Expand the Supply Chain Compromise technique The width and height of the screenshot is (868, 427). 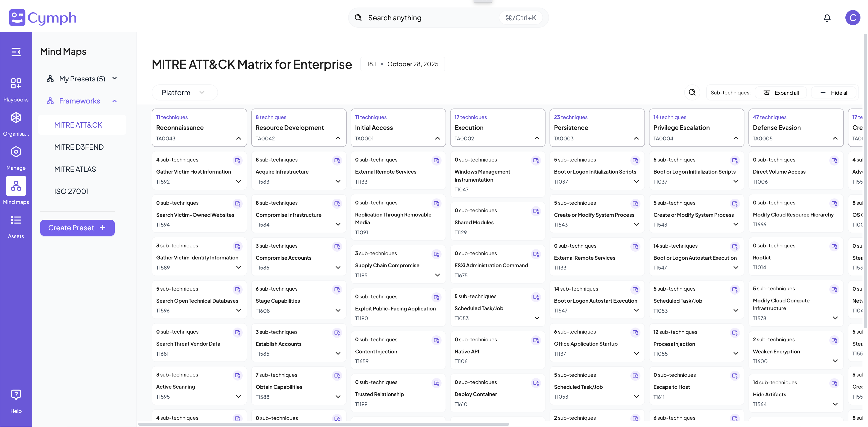point(437,275)
